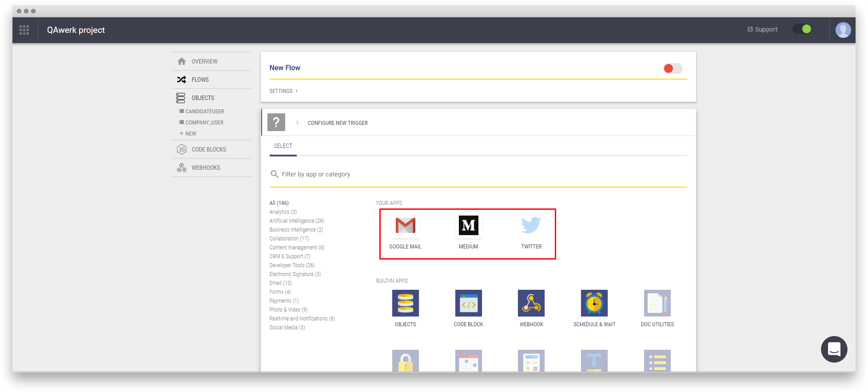868x392 pixels.
Task: Filter by Social Media category
Action: point(287,328)
